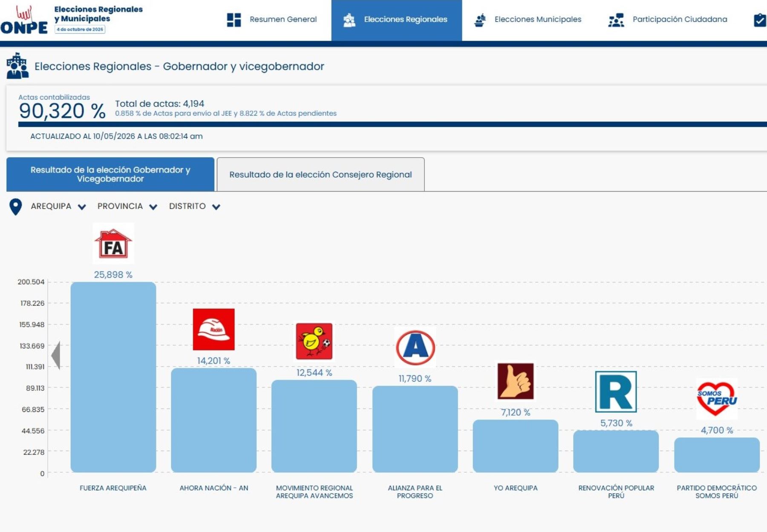Switch to the Consejero Regional results tab
This screenshot has width=767, height=532.
[320, 174]
